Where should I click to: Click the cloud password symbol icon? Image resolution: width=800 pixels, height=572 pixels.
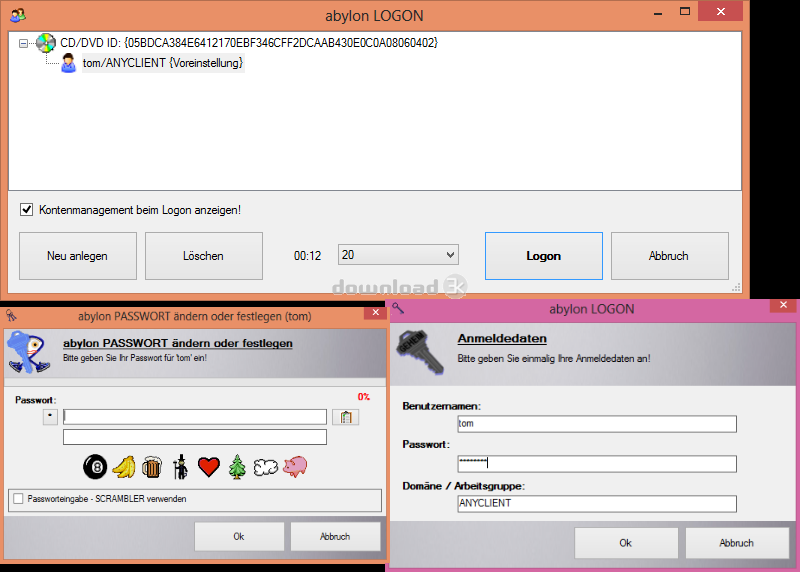[x=266, y=467]
